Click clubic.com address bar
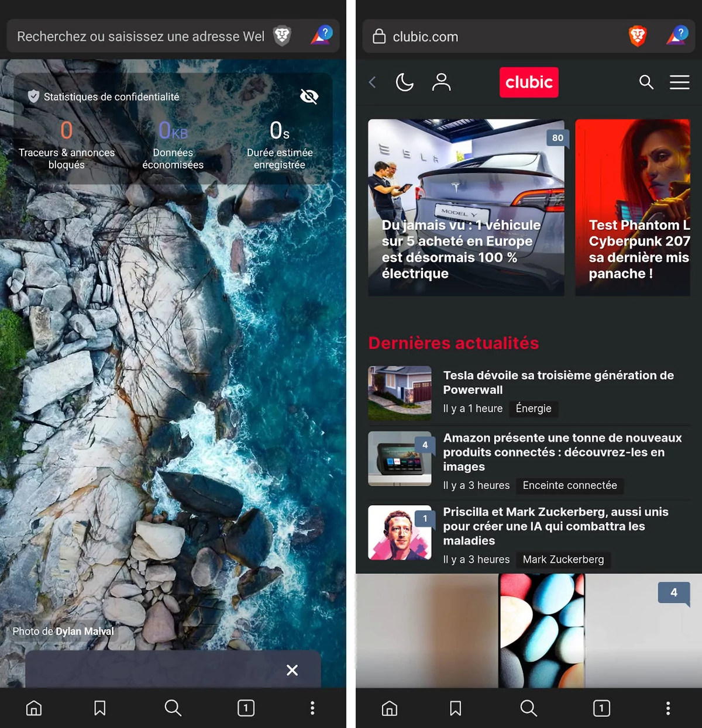 click(528, 36)
